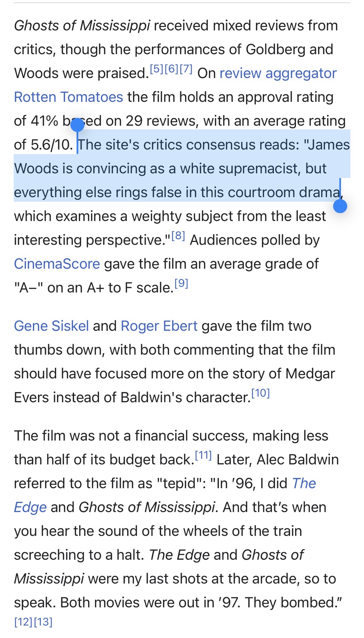The height and width of the screenshot is (638, 364).
Task: Open the Gene Siskel article link
Action: point(51,326)
